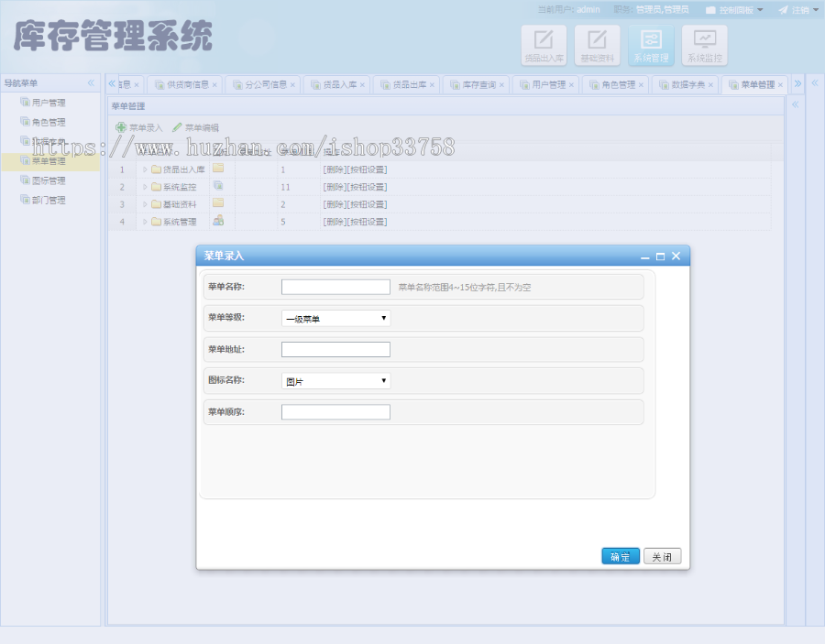Click the 菜单名称 input field
The width and height of the screenshot is (825, 644).
[335, 286]
